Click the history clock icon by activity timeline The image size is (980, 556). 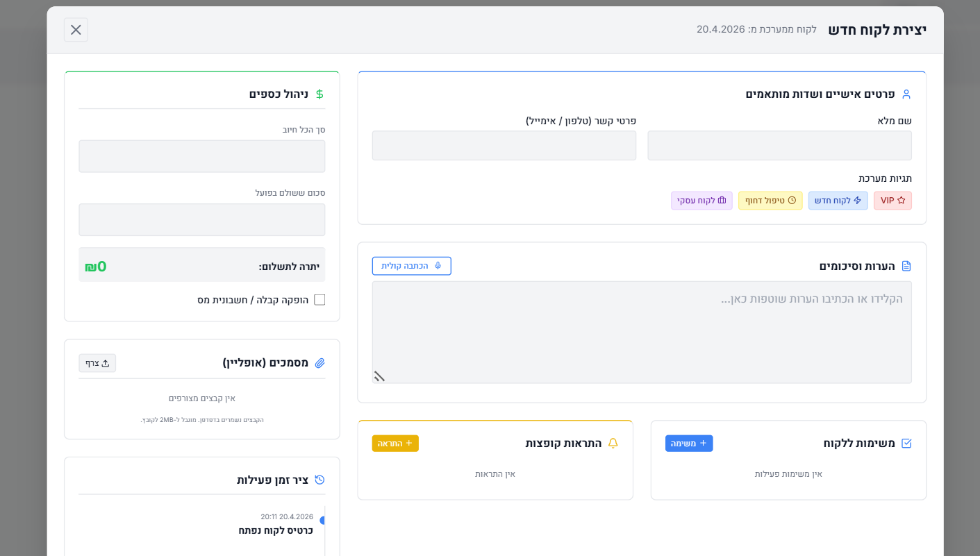[319, 480]
